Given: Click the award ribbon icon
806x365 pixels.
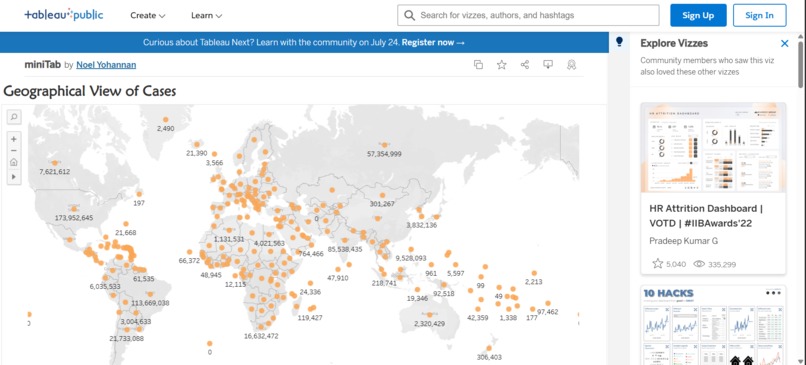Looking at the screenshot, I should tap(571, 65).
